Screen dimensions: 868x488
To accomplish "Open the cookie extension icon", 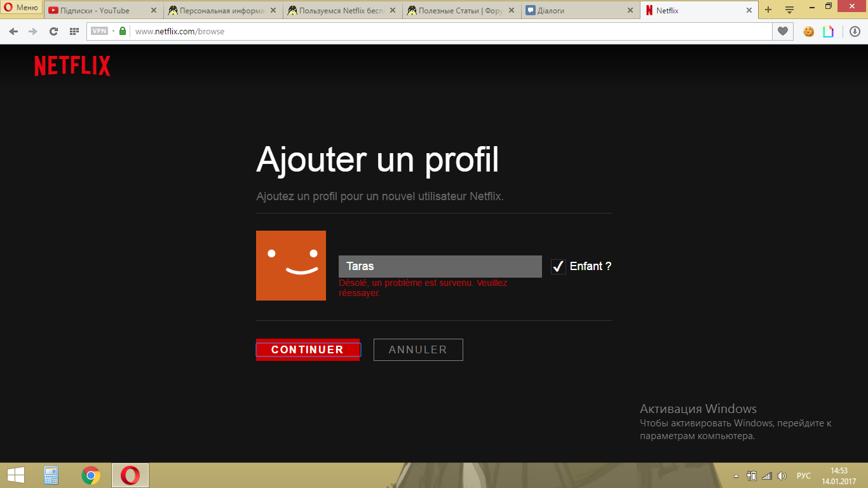I will tap(809, 31).
